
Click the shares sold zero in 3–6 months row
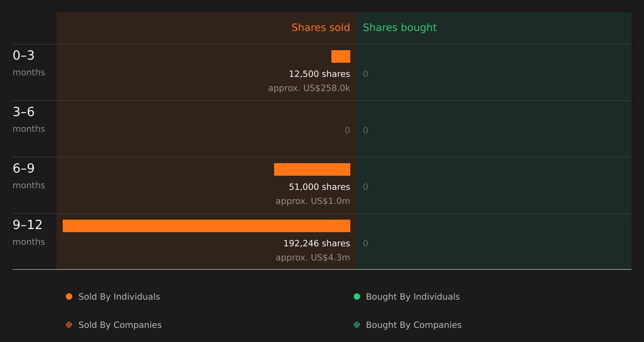tap(347, 131)
